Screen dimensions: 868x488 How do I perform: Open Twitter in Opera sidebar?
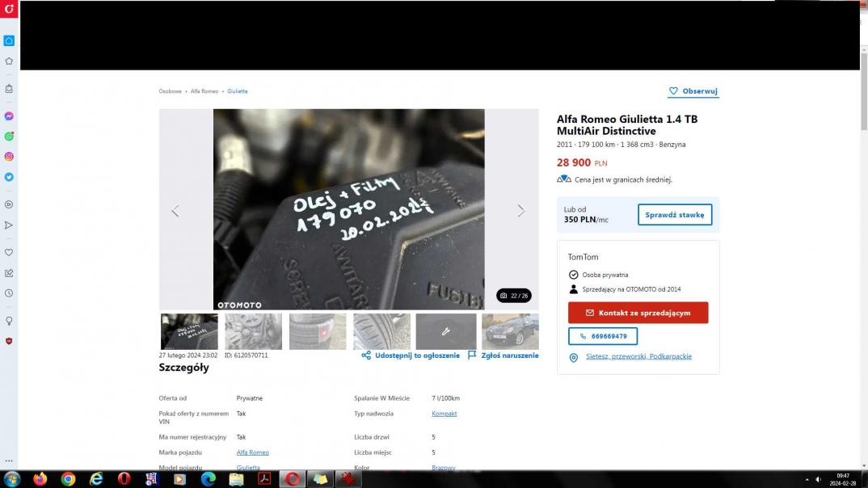[x=9, y=177]
